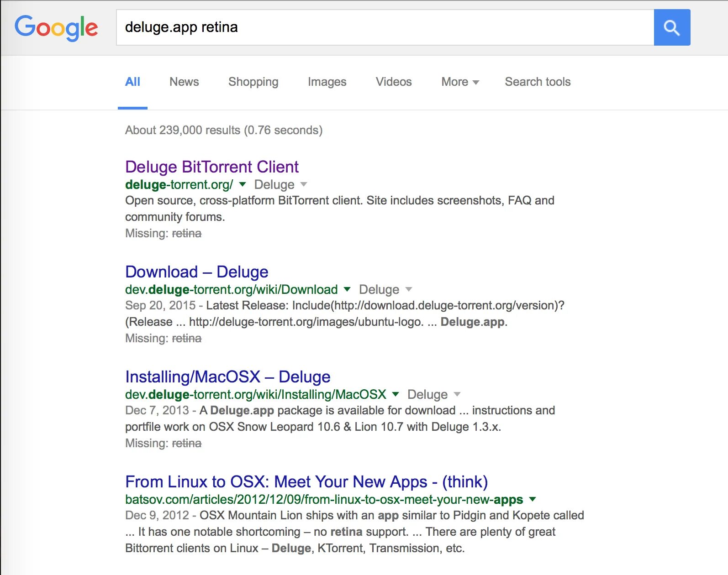Expand green arrow next to wiki/Download URL

click(347, 289)
